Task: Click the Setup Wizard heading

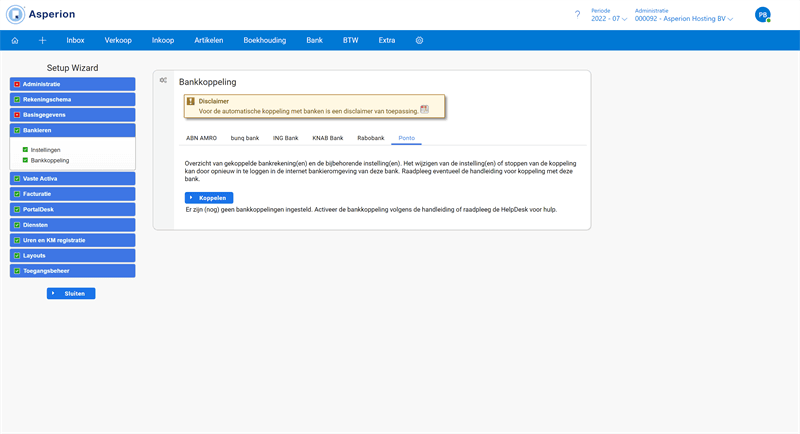Action: [x=72, y=68]
